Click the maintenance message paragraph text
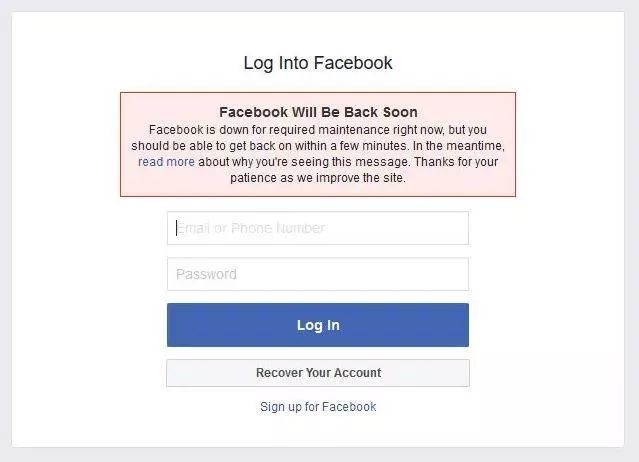The image size is (639, 462). coord(318,154)
